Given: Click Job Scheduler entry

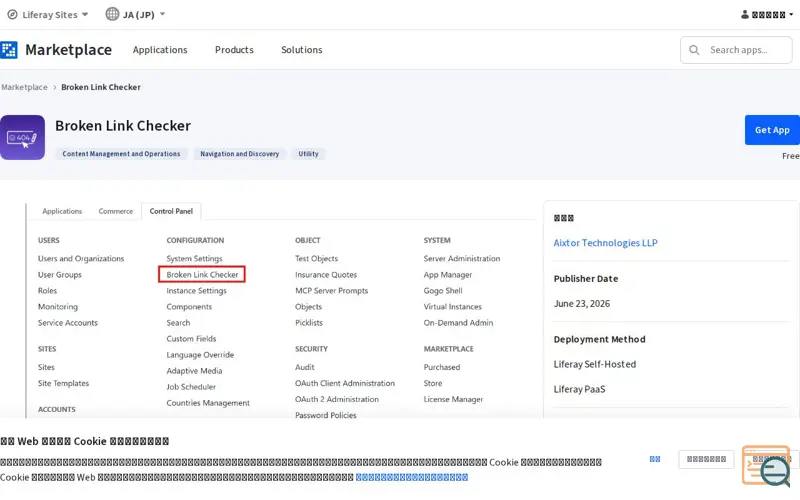Looking at the screenshot, I should pos(191,387).
